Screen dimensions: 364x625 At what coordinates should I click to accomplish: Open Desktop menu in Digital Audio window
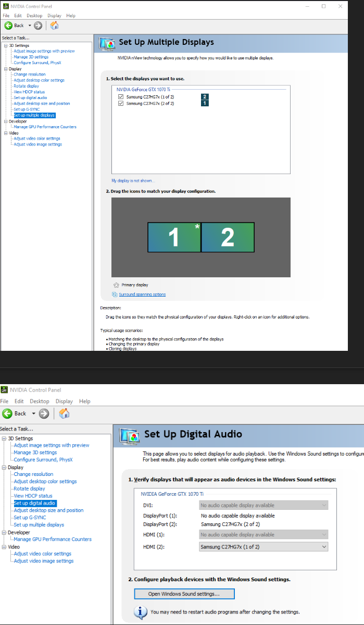tap(40, 401)
